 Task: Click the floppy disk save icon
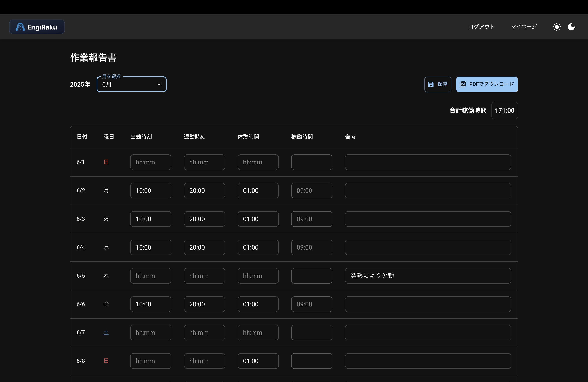pyautogui.click(x=431, y=84)
